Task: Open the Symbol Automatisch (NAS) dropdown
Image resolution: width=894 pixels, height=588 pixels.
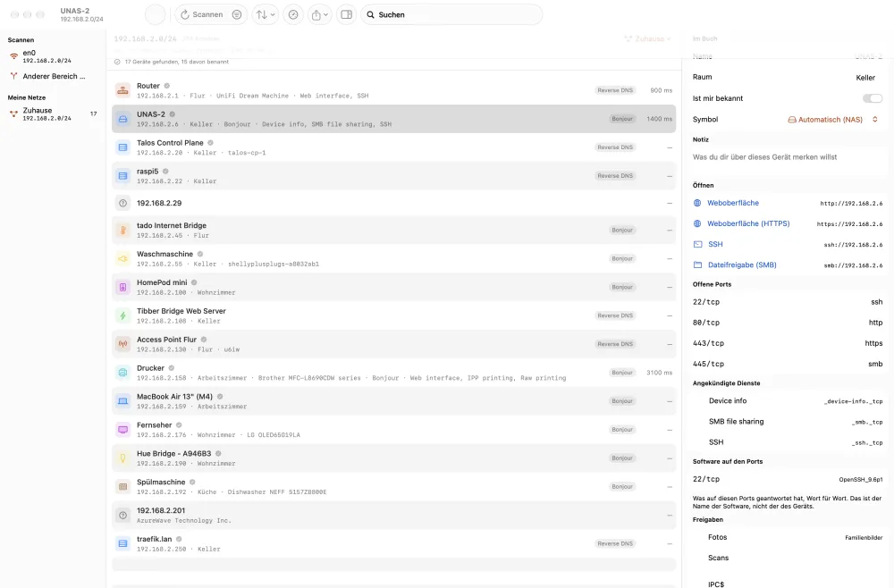Action: click(x=832, y=120)
